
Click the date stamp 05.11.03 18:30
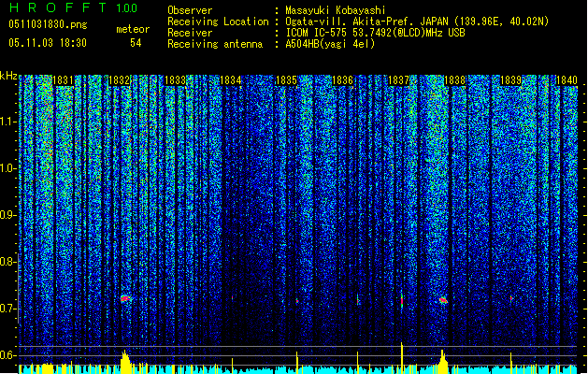pos(48,43)
